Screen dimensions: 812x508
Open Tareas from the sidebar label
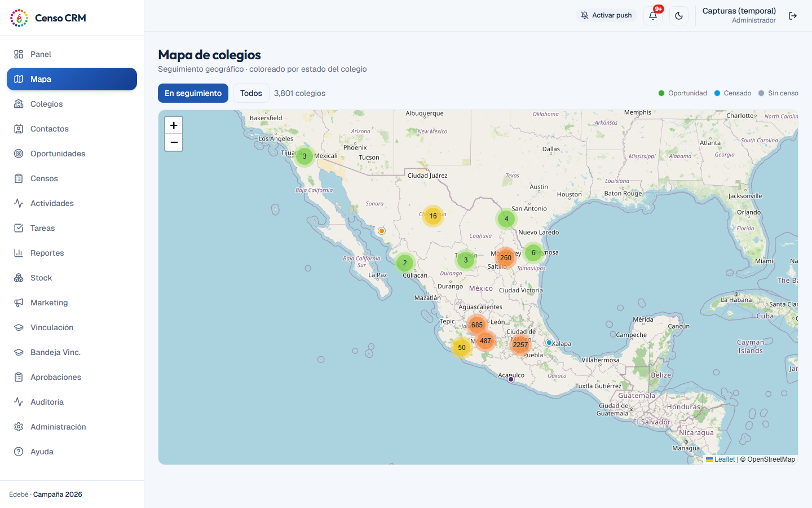pyautogui.click(x=43, y=228)
